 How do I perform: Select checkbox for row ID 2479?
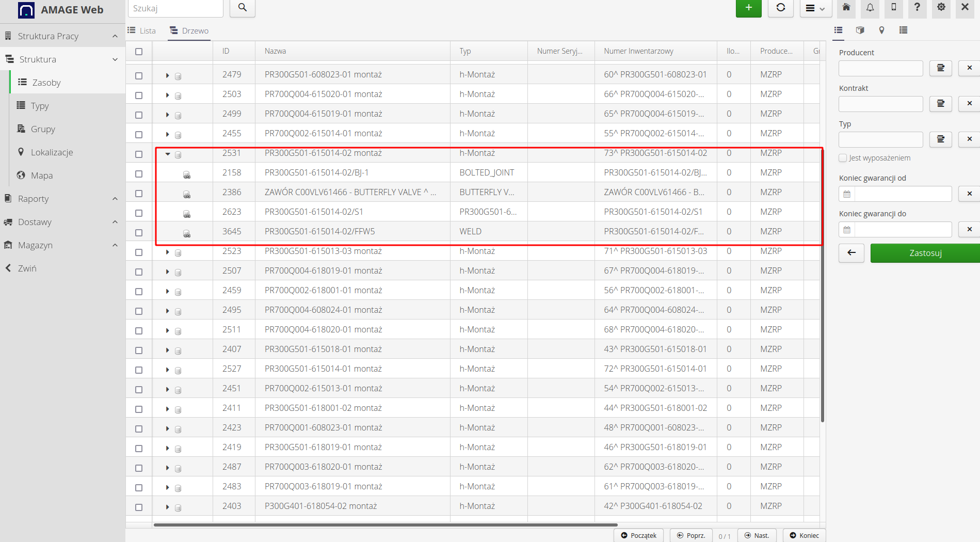click(139, 75)
